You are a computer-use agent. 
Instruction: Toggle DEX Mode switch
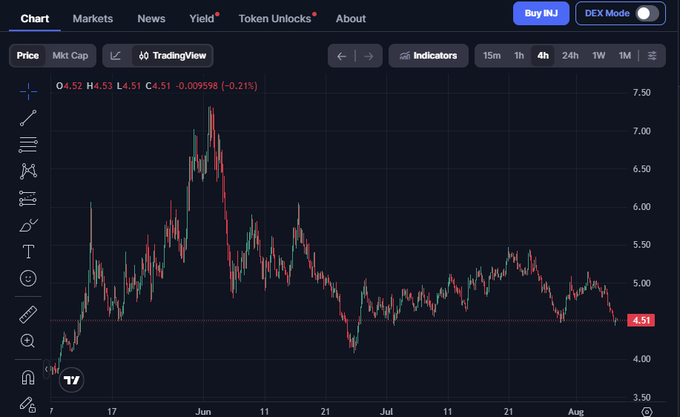pyautogui.click(x=647, y=13)
